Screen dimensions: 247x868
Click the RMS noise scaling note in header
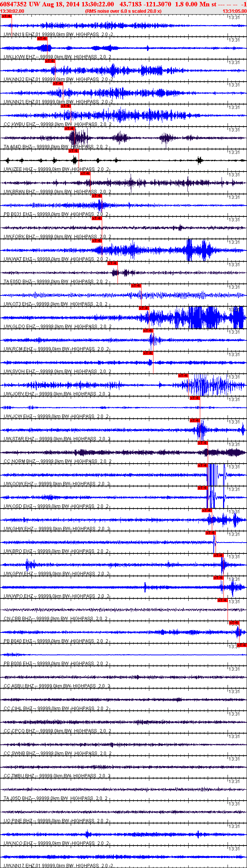click(123, 11)
